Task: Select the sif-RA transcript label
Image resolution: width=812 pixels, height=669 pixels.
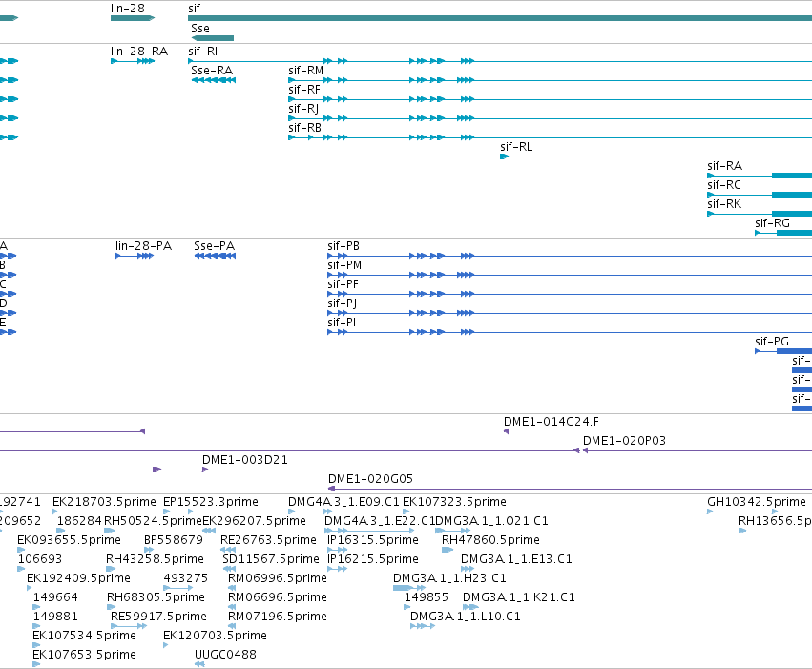Action: pyautogui.click(x=724, y=166)
